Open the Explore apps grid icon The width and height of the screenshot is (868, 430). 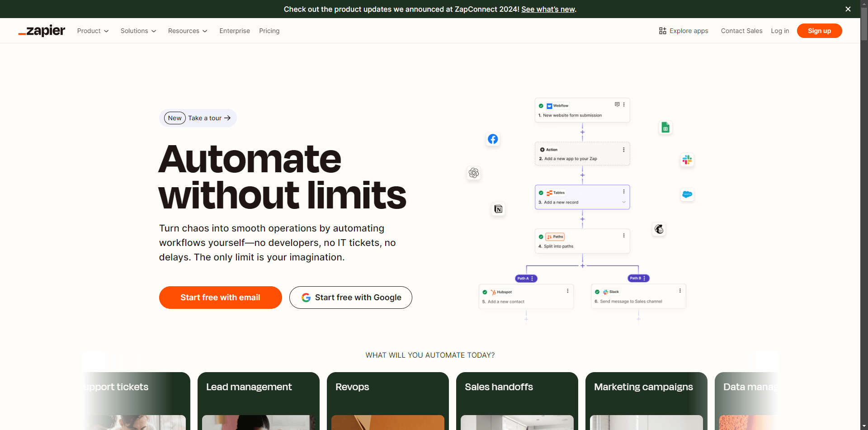(663, 31)
